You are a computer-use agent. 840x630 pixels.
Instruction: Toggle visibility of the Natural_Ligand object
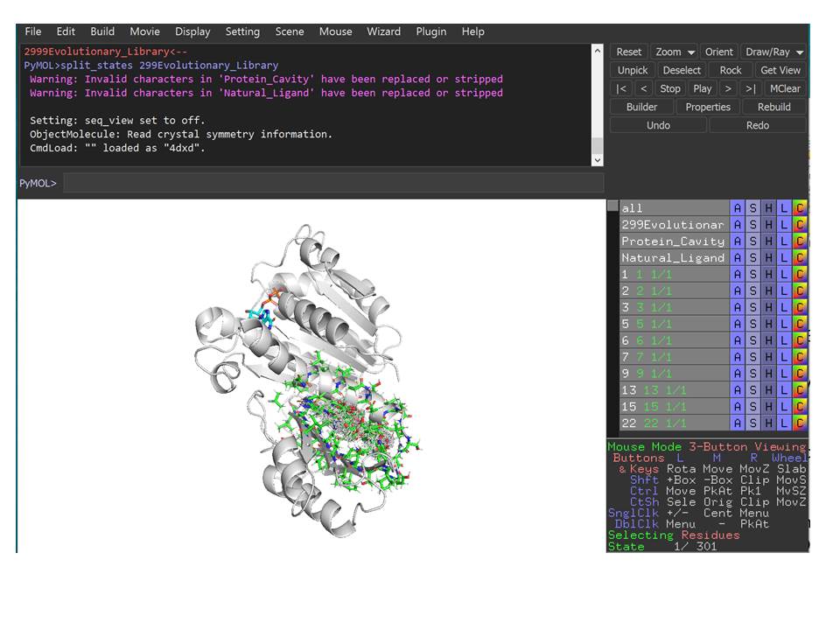pos(673,258)
